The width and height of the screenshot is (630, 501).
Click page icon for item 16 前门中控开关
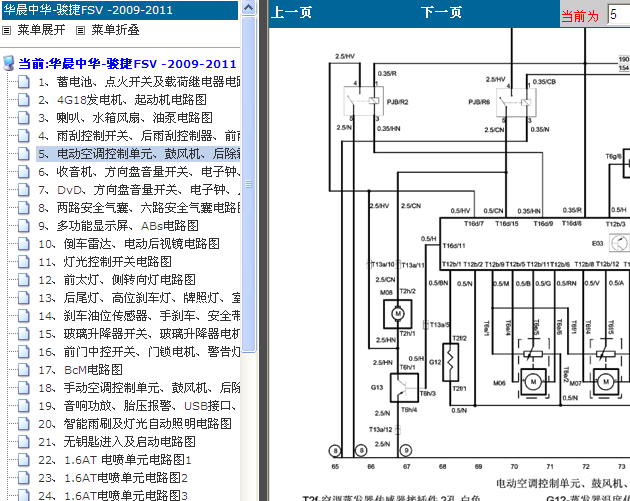(x=24, y=352)
